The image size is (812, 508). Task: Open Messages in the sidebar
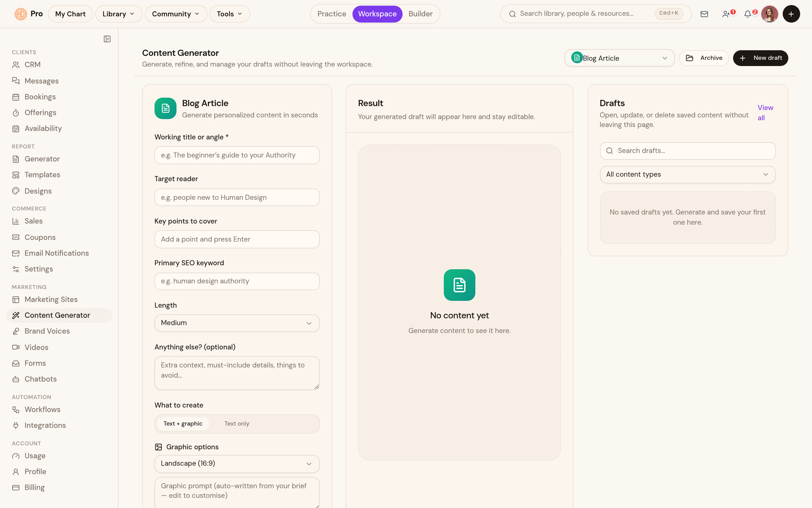(59, 81)
